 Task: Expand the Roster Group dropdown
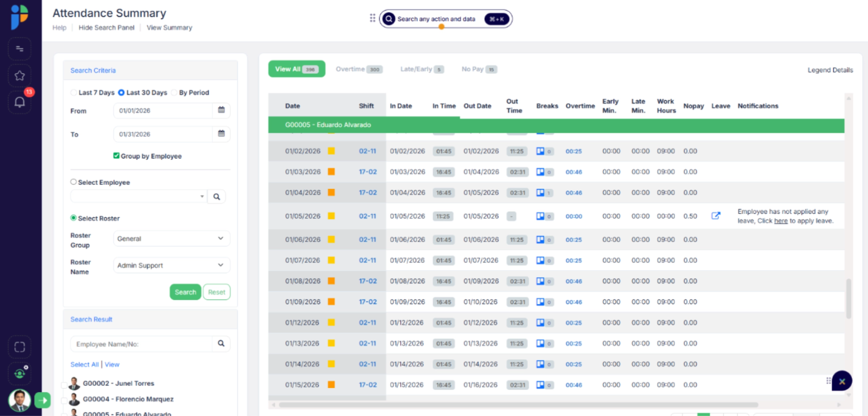172,239
